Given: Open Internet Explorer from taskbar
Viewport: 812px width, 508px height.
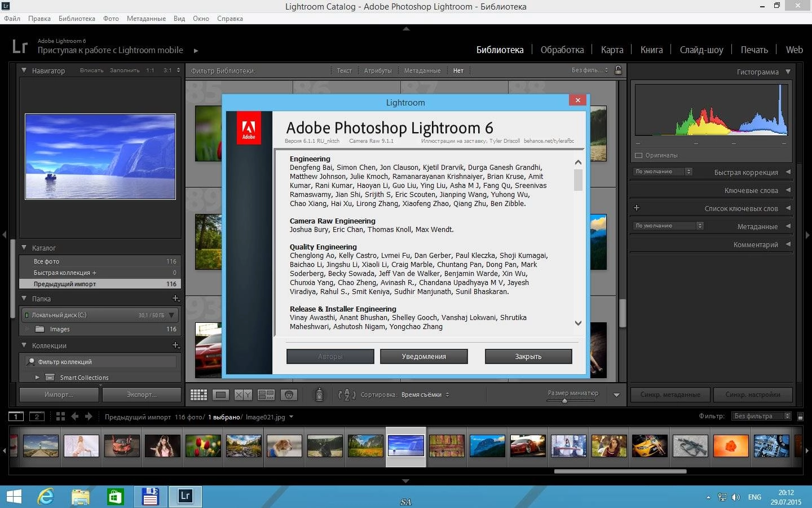Looking at the screenshot, I should pos(46,497).
